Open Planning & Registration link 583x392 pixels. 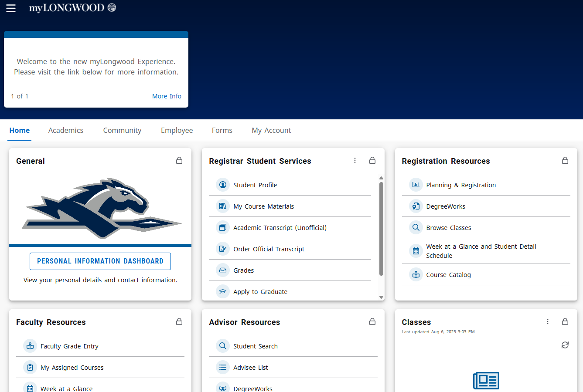click(461, 185)
